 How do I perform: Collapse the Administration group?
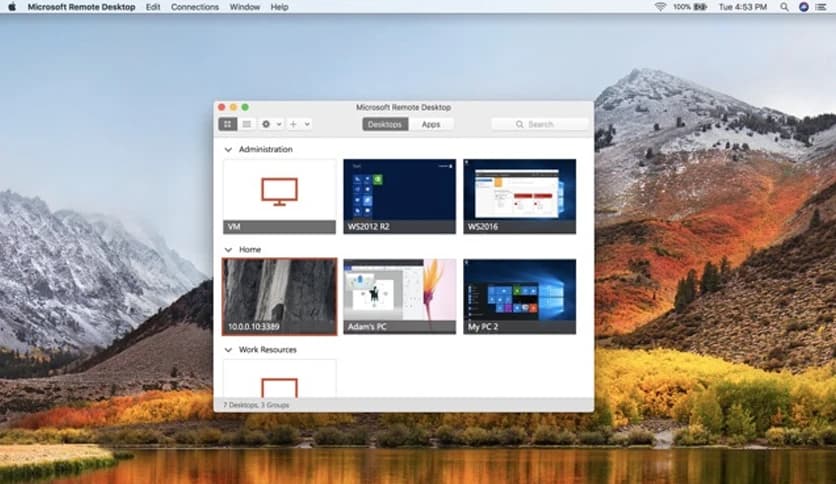(228, 150)
